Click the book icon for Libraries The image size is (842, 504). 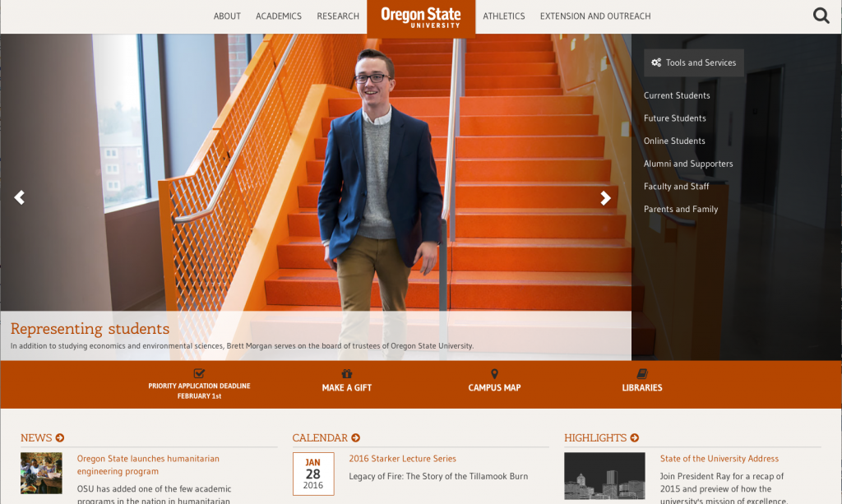tap(642, 373)
